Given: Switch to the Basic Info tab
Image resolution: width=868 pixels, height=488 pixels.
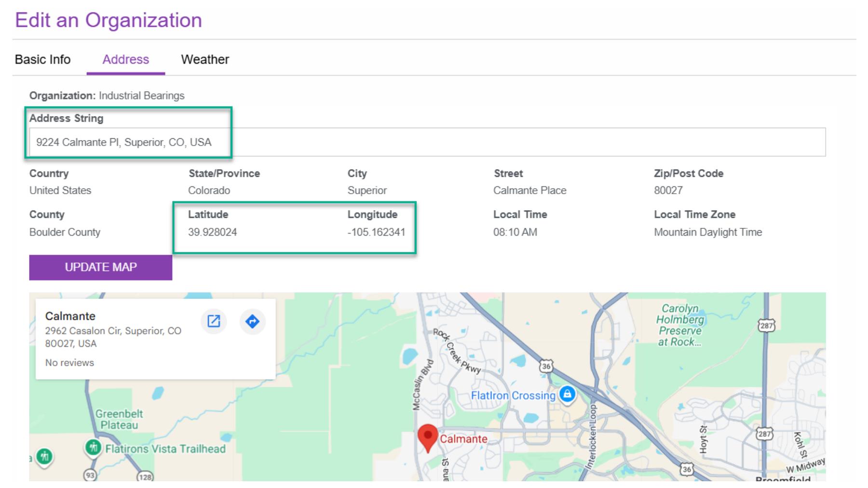Looking at the screenshot, I should (43, 59).
